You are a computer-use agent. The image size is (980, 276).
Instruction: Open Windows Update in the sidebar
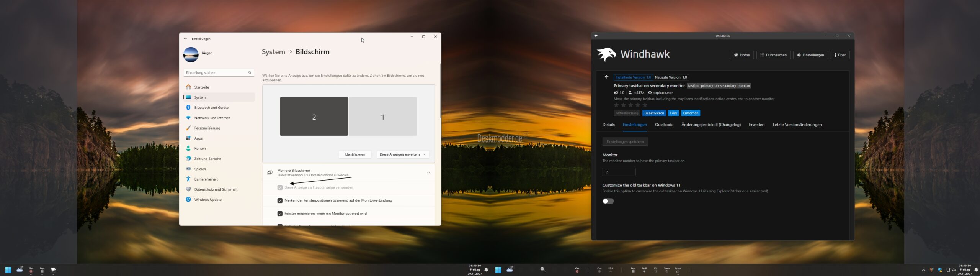219,200
